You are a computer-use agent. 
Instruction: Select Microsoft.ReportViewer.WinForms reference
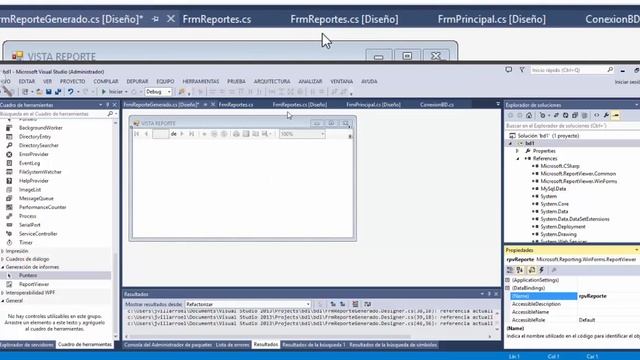[578, 181]
